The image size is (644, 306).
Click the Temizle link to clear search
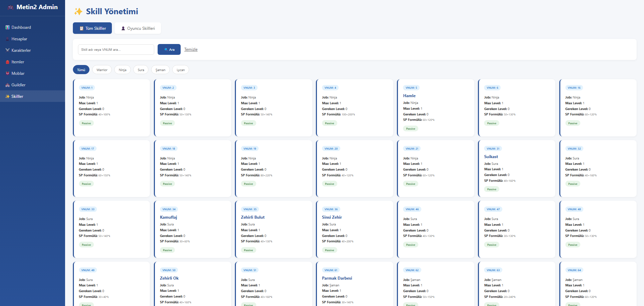[190, 49]
